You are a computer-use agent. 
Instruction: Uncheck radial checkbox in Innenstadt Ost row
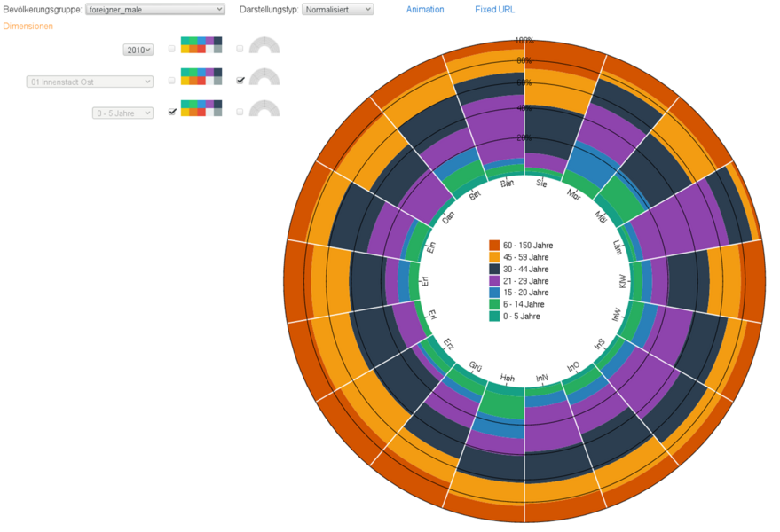click(240, 81)
